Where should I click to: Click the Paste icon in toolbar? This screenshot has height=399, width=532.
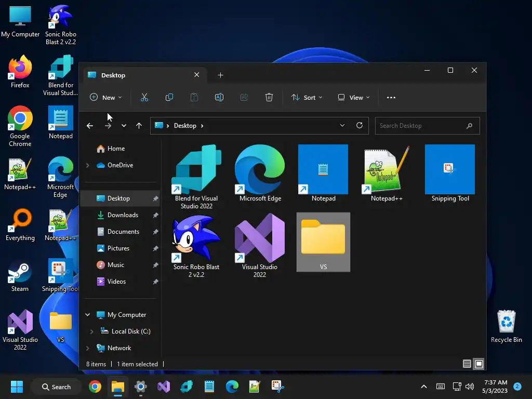pyautogui.click(x=194, y=97)
